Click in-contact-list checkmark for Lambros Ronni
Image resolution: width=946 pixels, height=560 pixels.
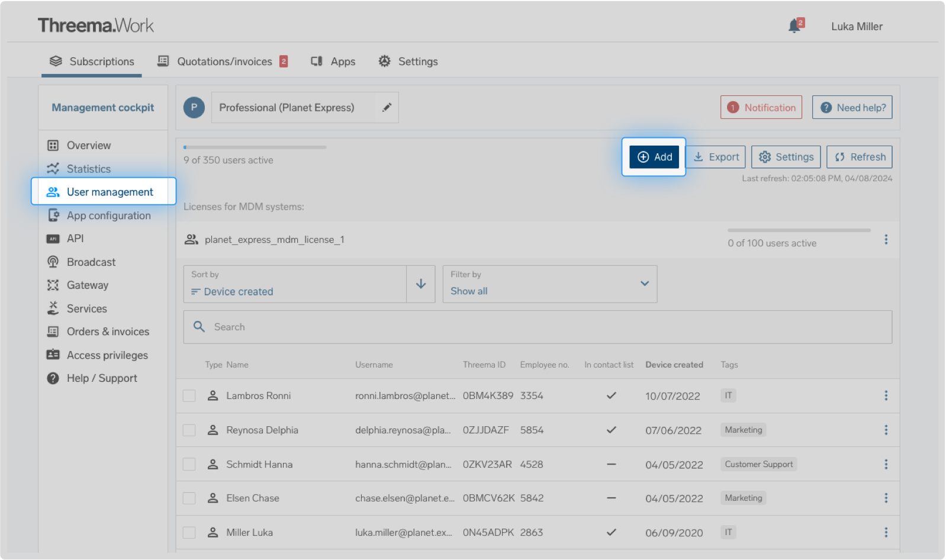tap(612, 395)
